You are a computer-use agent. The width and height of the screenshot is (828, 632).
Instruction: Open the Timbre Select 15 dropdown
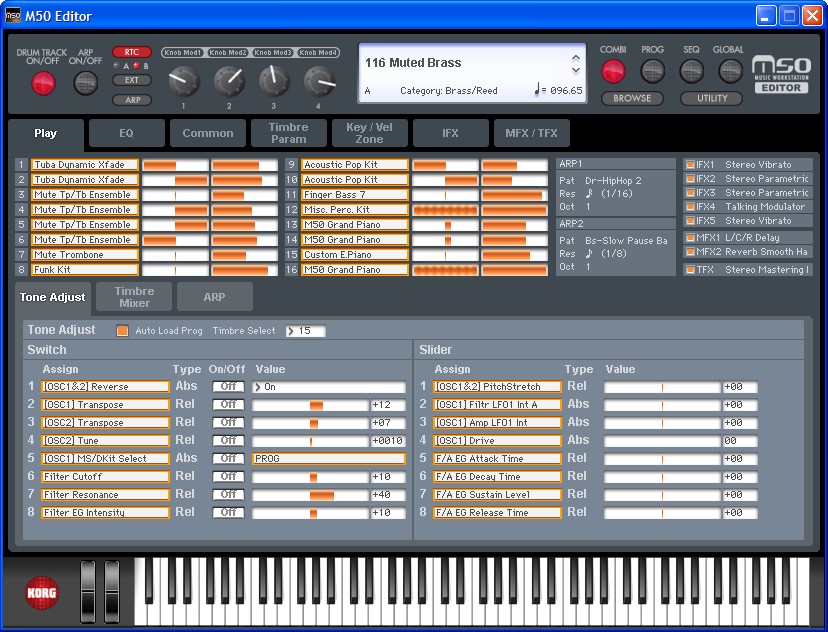point(306,331)
